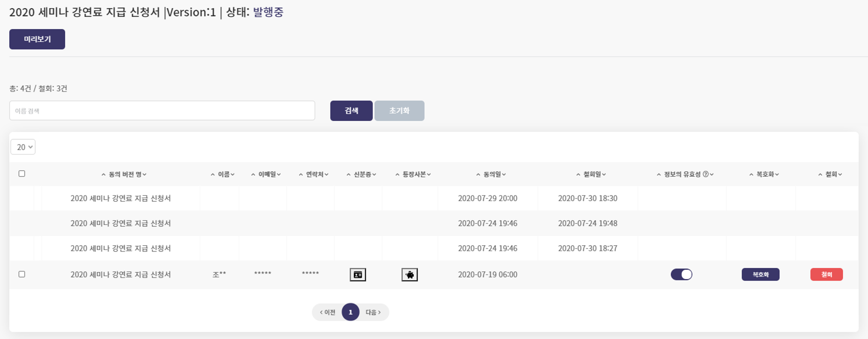Turn off the 정보의 유효성 toggle switch
The image size is (868, 339).
click(x=681, y=275)
